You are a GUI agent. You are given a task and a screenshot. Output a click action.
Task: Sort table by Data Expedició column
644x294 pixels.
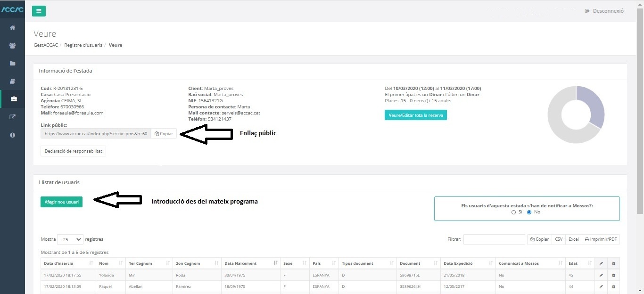(x=468, y=263)
